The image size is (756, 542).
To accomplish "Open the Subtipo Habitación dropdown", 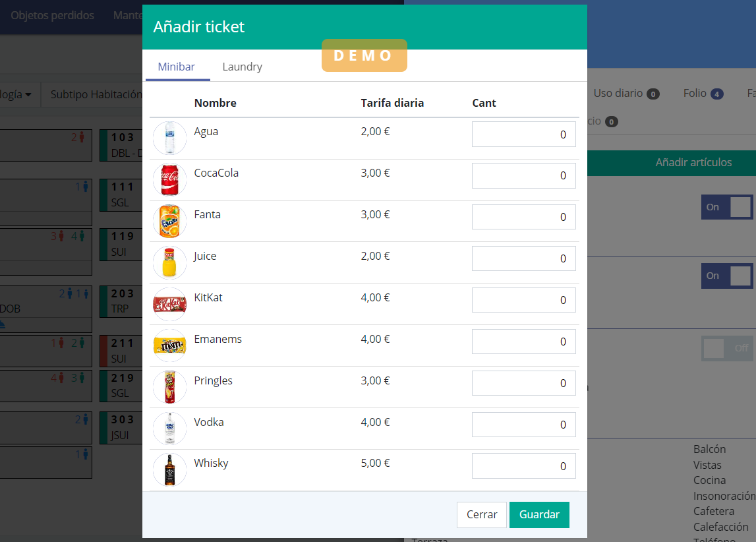I will point(96,94).
